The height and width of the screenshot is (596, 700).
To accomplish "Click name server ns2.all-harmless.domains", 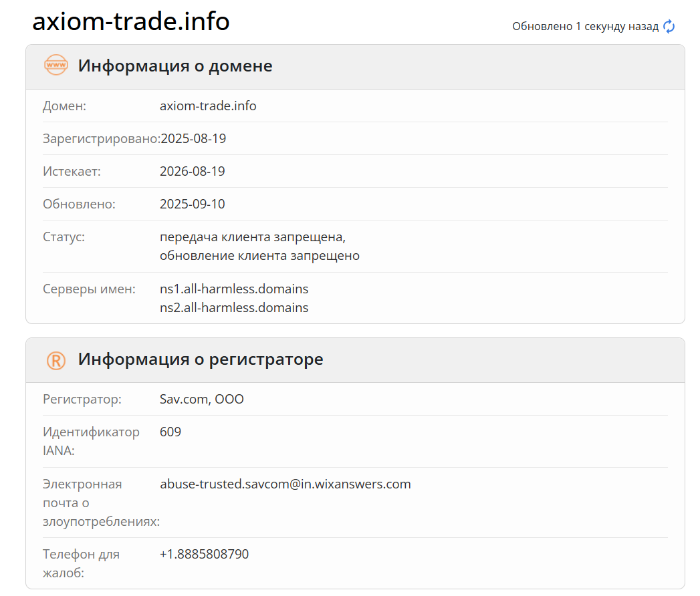I will tap(234, 308).
